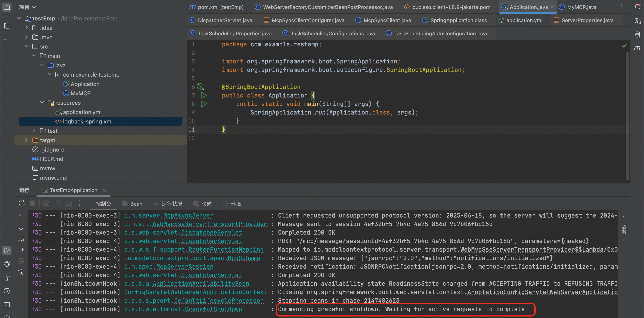Click the thread dump camera icon

46,203
